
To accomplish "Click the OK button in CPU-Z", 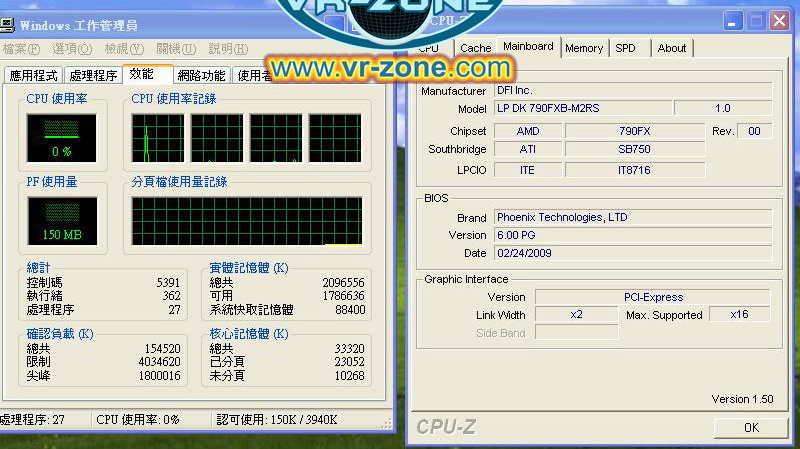I will pyautogui.click(x=751, y=428).
